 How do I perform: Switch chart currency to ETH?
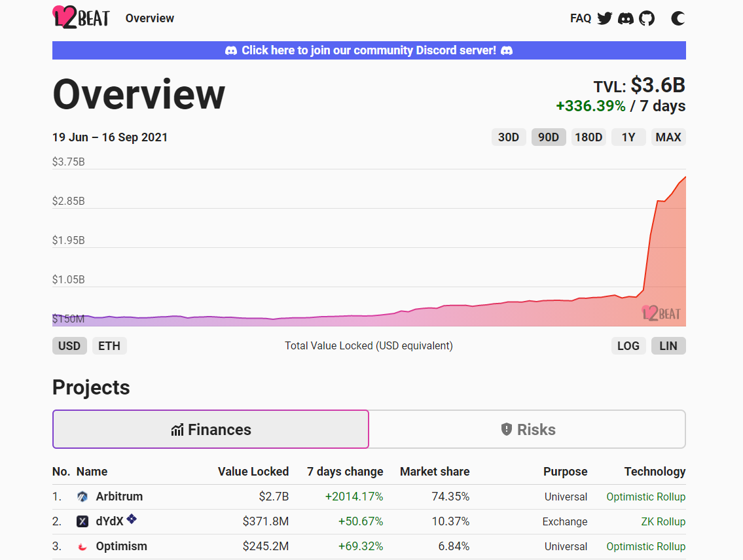point(109,346)
